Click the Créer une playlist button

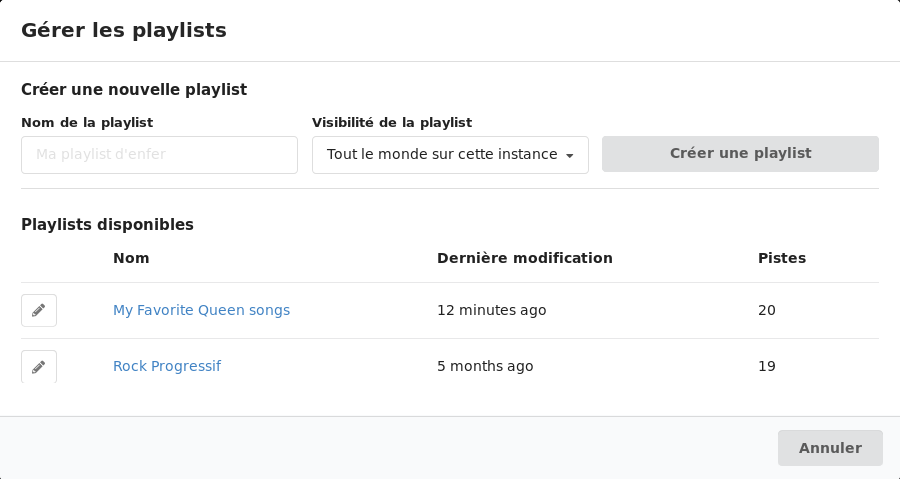740,154
